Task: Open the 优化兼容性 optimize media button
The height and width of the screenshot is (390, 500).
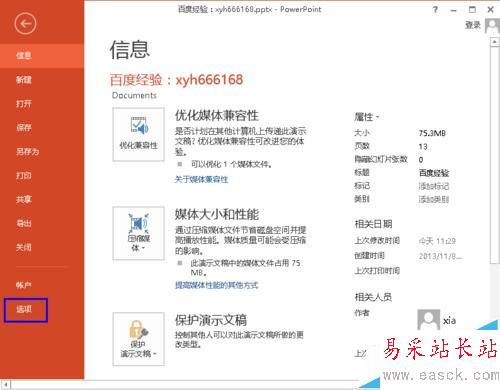Action: pos(138,134)
